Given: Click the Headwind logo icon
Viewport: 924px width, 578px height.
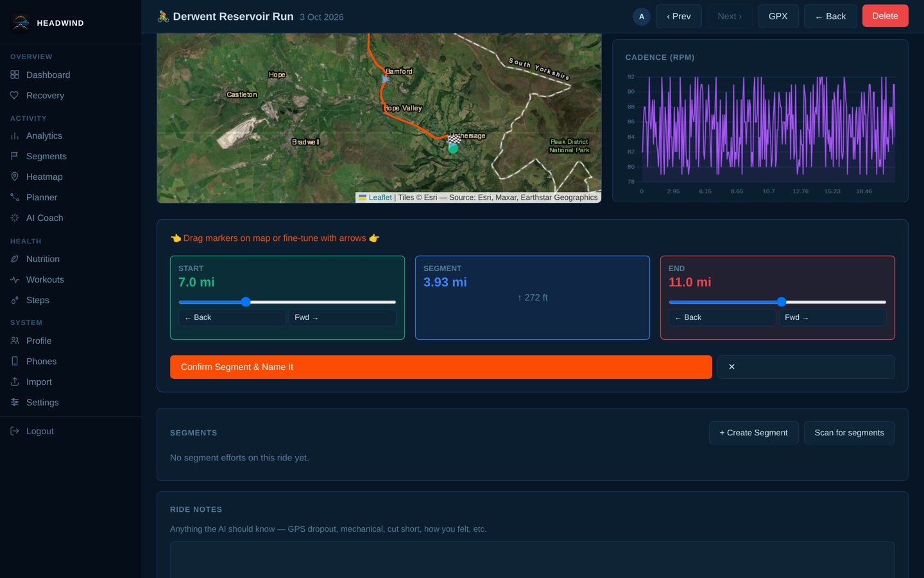Looking at the screenshot, I should 21,22.
